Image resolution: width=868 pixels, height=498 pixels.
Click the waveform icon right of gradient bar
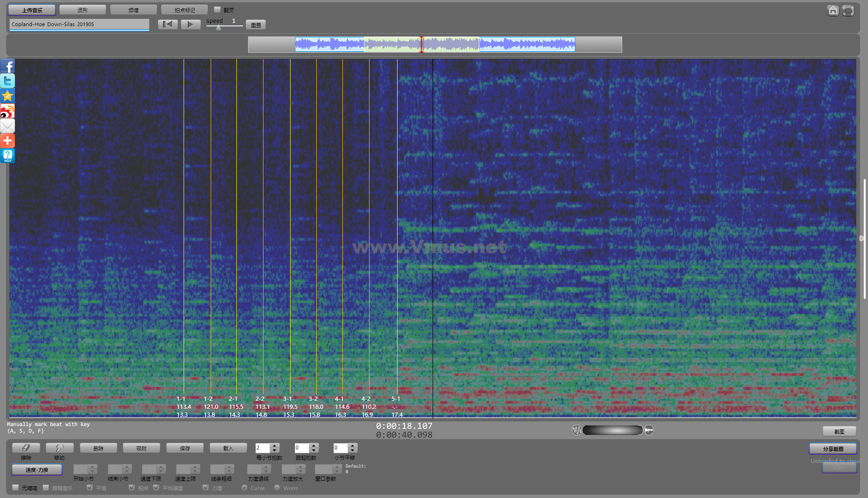(x=649, y=430)
